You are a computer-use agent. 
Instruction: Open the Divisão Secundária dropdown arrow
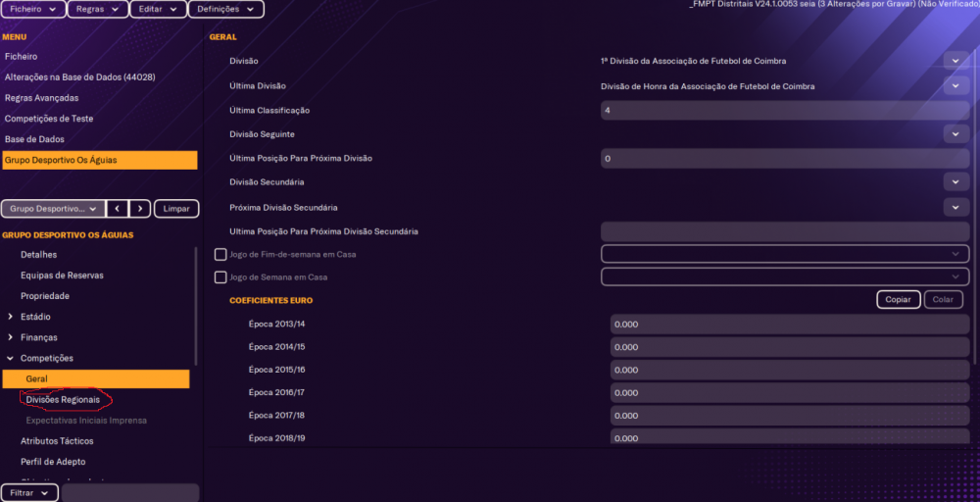tap(955, 182)
